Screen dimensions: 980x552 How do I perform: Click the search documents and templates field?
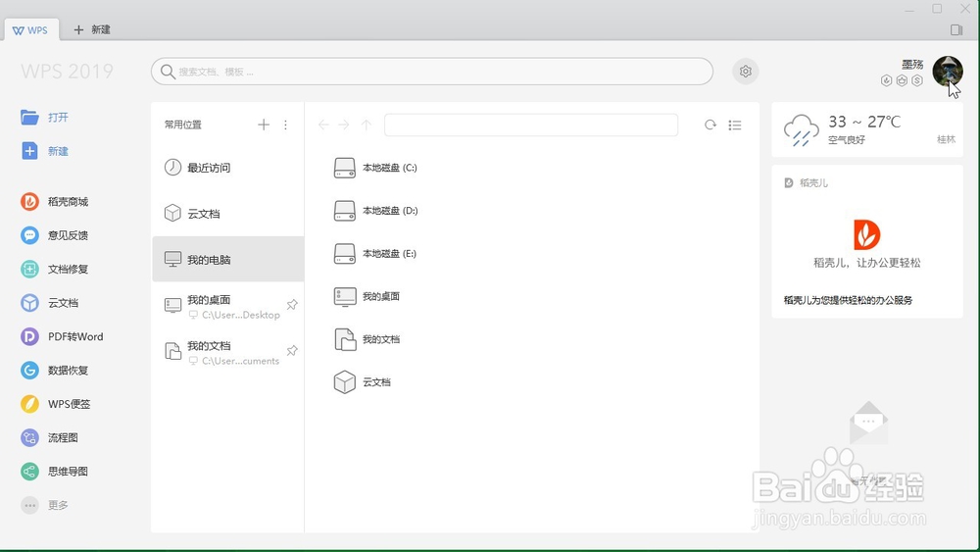432,72
